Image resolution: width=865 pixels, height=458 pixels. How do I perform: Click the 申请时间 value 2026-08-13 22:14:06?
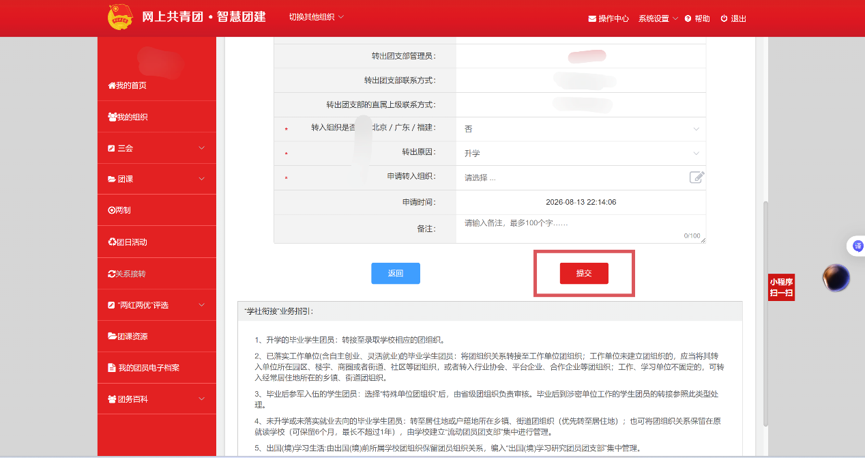coord(581,202)
